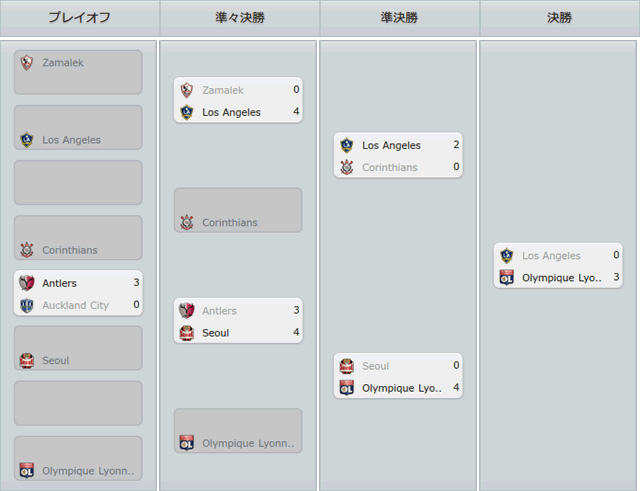Click the empty third playoff slot
This screenshot has height=491, width=640.
[78, 182]
